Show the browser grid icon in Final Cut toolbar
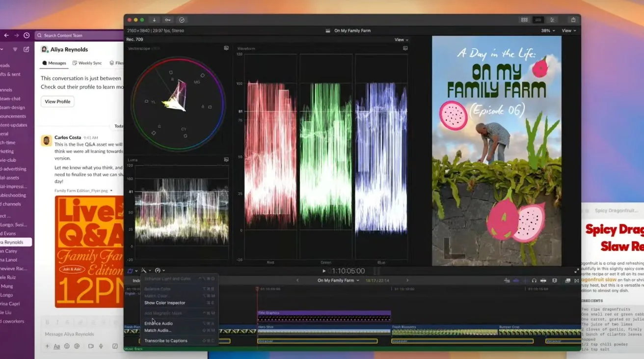Viewport: 644px width, 359px height. 524,20
